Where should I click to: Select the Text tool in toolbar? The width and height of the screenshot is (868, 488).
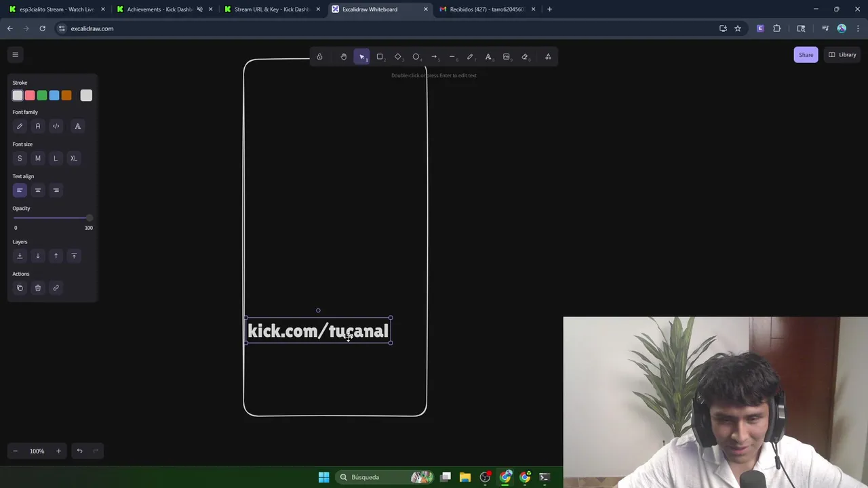tap(488, 57)
